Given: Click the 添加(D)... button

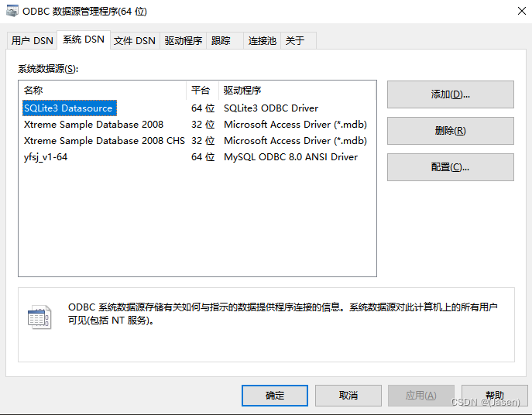Looking at the screenshot, I should (x=450, y=94).
